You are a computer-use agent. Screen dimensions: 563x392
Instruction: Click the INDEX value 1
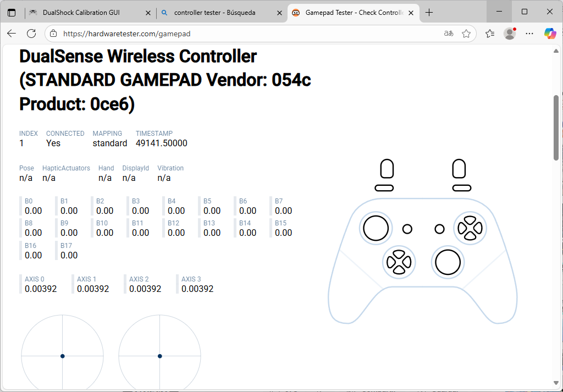[x=21, y=143]
